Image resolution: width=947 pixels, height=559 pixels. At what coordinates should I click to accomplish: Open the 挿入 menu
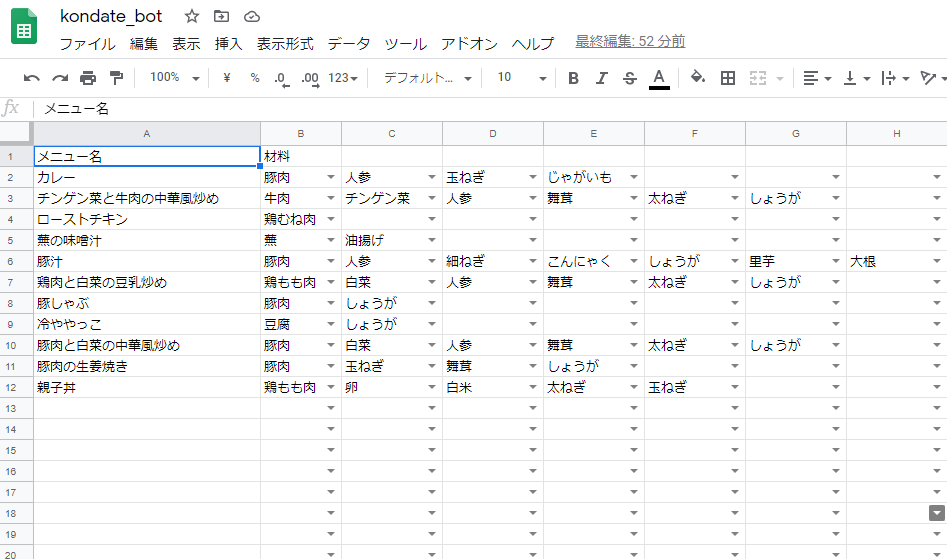(228, 43)
